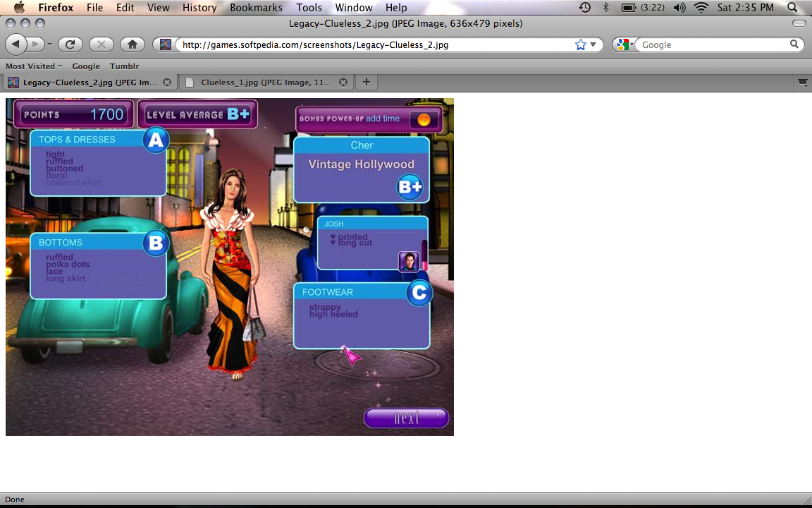Screen dimensions: 812x508
Task: Click the volume speaker icon
Action: click(x=679, y=7)
